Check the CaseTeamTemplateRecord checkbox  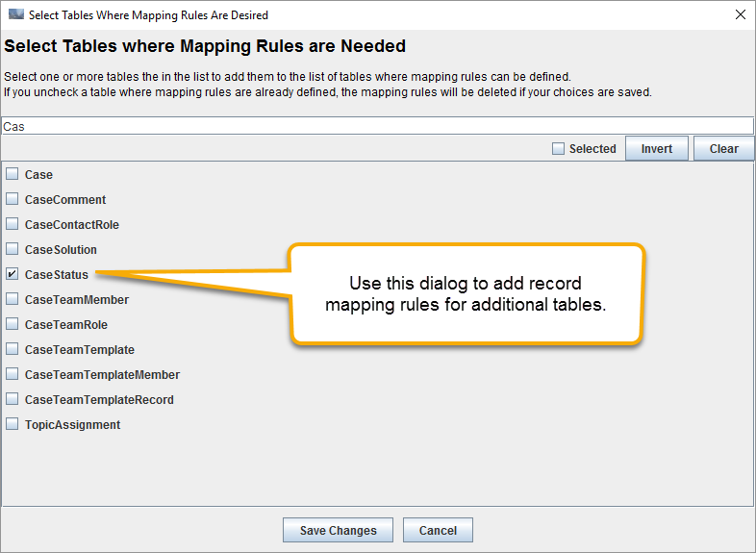(13, 399)
